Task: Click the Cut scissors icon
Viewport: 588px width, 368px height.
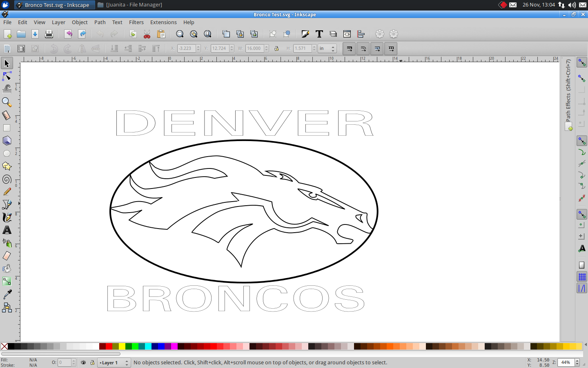Action: click(147, 34)
